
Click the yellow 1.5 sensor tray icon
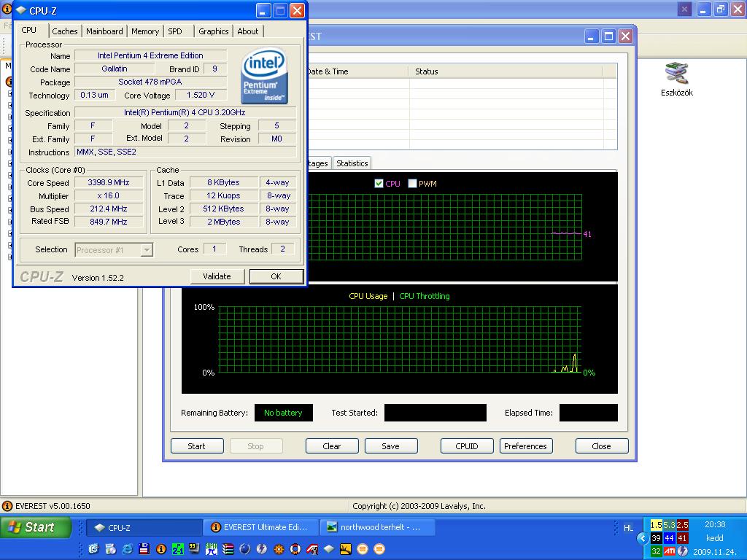(x=656, y=525)
